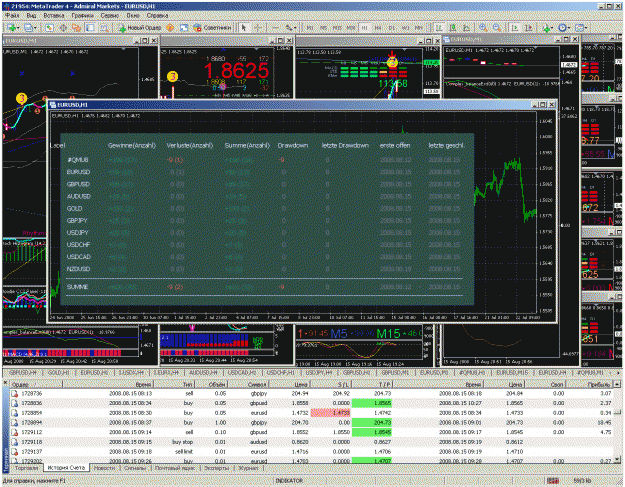Open the Indicators list icon
Image resolution: width=625 pixels, height=487 pixels.
pyautogui.click(x=546, y=27)
